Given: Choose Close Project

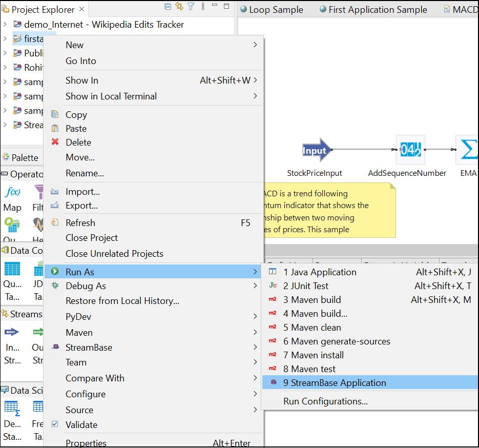Looking at the screenshot, I should click(x=154, y=238).
